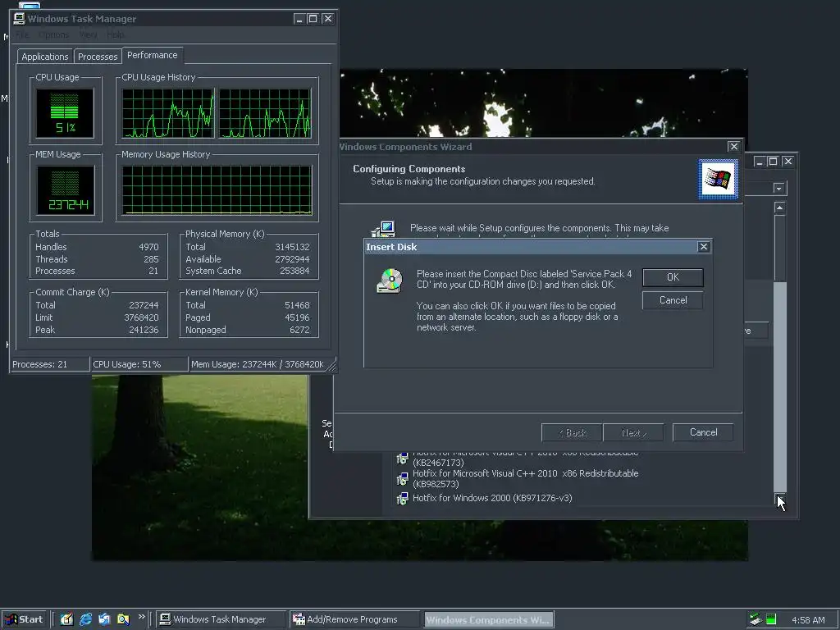This screenshot has height=630, width=840.
Task: Click the Show Desktop quick launch icon
Action: [66, 619]
